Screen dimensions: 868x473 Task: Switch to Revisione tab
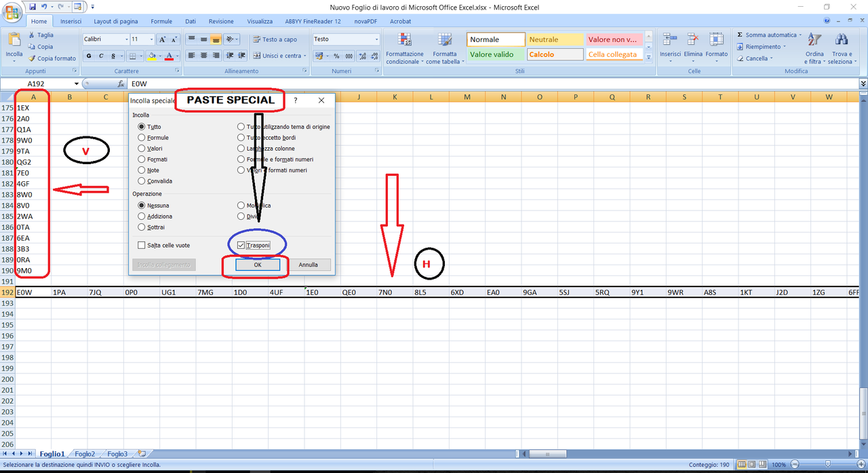pos(221,21)
